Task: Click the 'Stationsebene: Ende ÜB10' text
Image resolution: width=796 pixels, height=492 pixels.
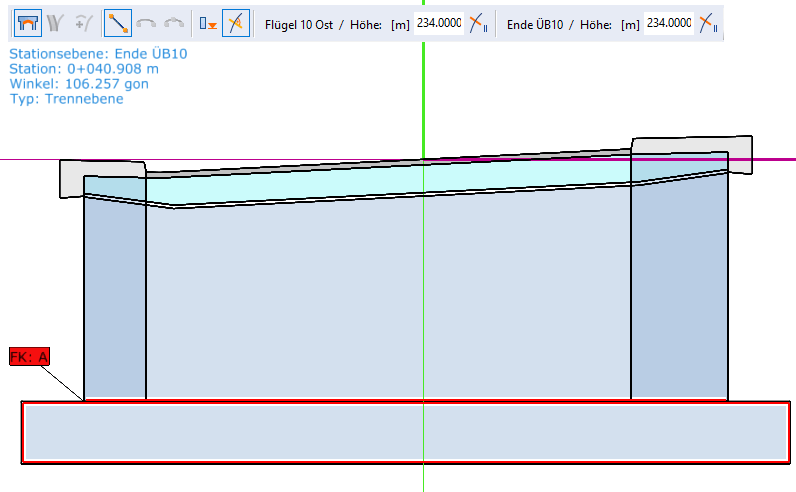Action: tap(98, 54)
